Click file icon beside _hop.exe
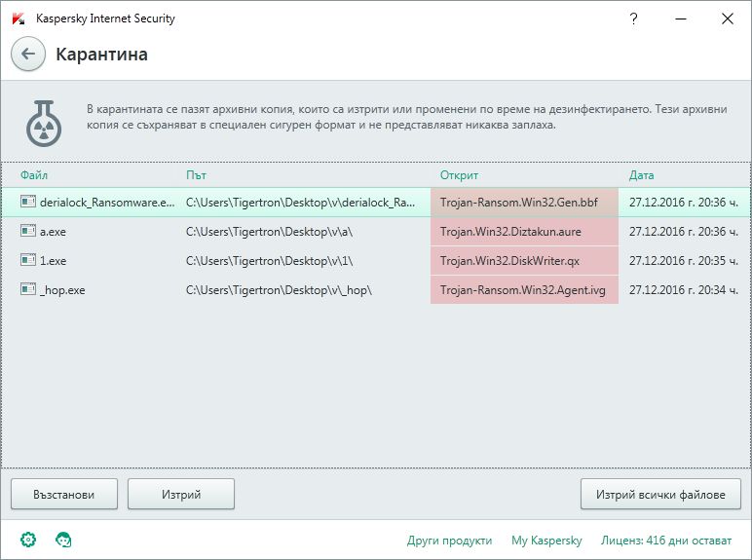Image resolution: width=752 pixels, height=560 pixels. [28, 289]
